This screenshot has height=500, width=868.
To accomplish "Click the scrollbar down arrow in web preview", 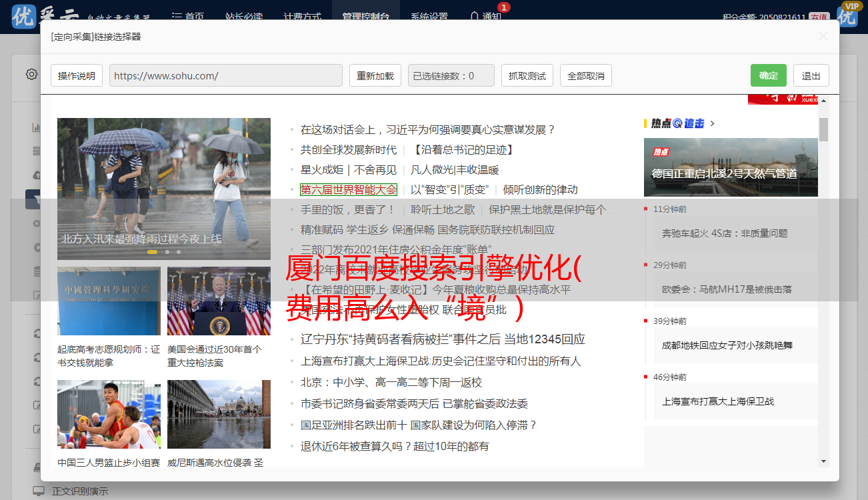I will pyautogui.click(x=823, y=461).
